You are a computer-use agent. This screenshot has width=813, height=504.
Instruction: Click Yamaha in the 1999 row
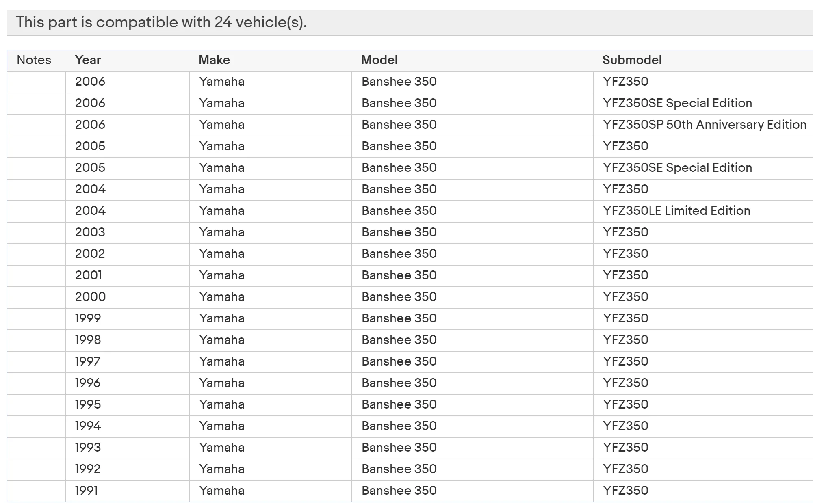pos(222,318)
